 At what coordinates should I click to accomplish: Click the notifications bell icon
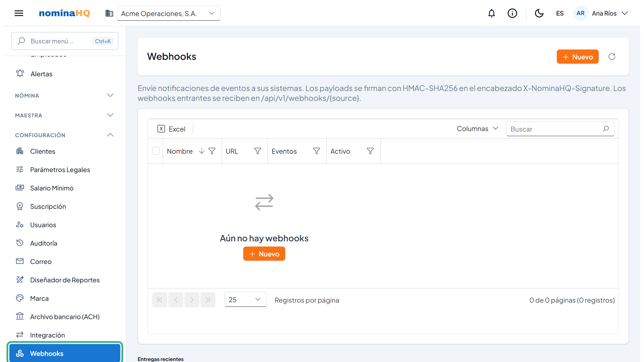click(x=491, y=13)
